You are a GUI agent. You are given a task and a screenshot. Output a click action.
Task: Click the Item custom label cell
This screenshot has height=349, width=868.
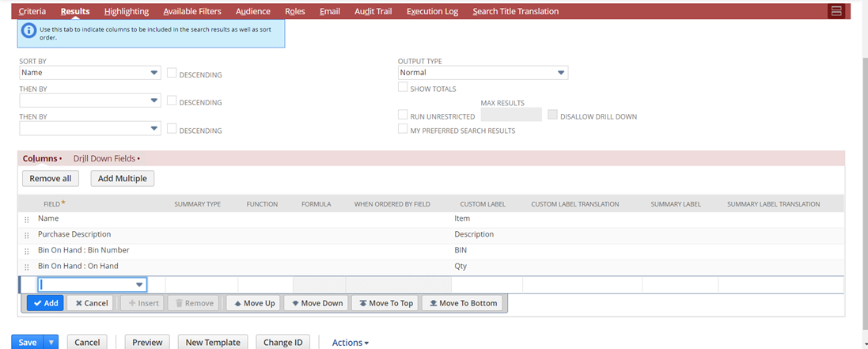point(487,218)
